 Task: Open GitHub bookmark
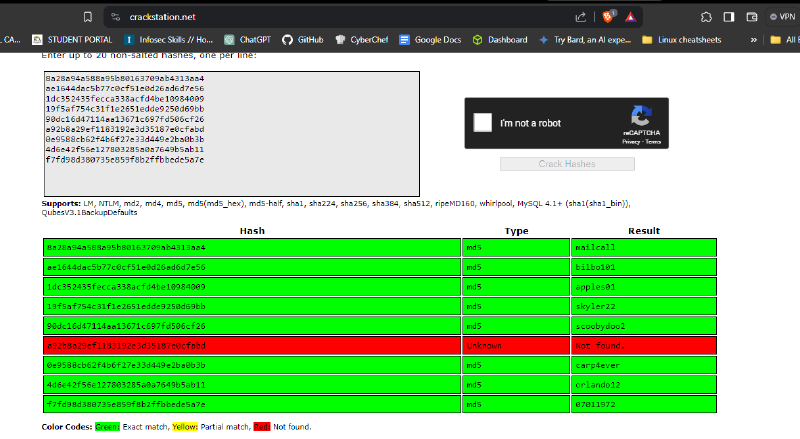pyautogui.click(x=303, y=40)
